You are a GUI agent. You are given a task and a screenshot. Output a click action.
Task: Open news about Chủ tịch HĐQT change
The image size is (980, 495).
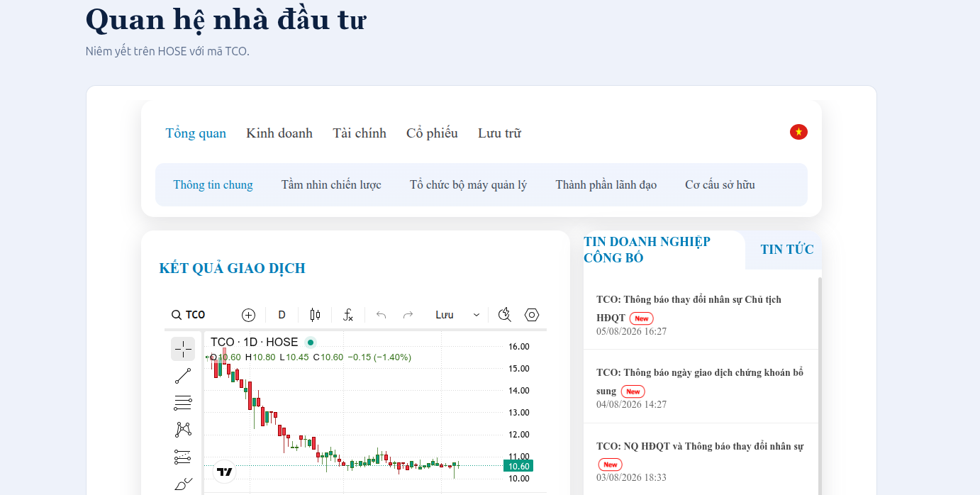pyautogui.click(x=689, y=308)
